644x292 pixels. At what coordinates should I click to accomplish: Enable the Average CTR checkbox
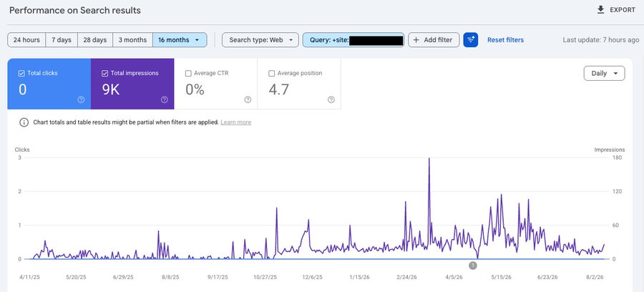(x=188, y=73)
